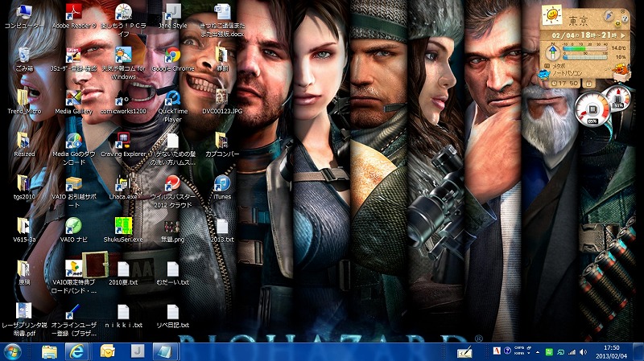
Task: Open オンラインユーザー登録 shortcut
Action: (74, 319)
